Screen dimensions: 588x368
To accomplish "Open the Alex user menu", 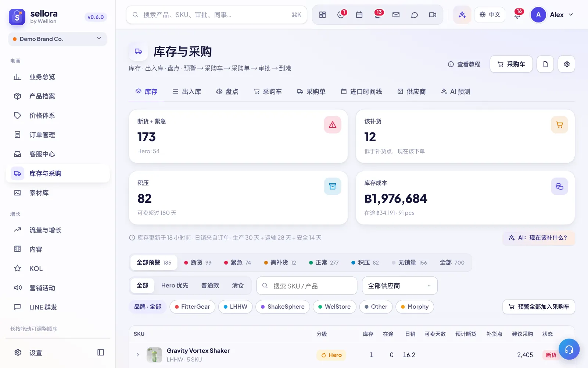I will point(552,15).
